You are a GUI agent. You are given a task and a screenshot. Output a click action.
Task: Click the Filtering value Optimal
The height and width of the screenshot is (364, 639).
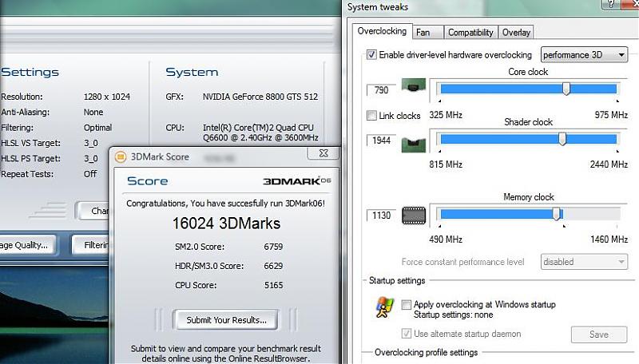tap(97, 128)
